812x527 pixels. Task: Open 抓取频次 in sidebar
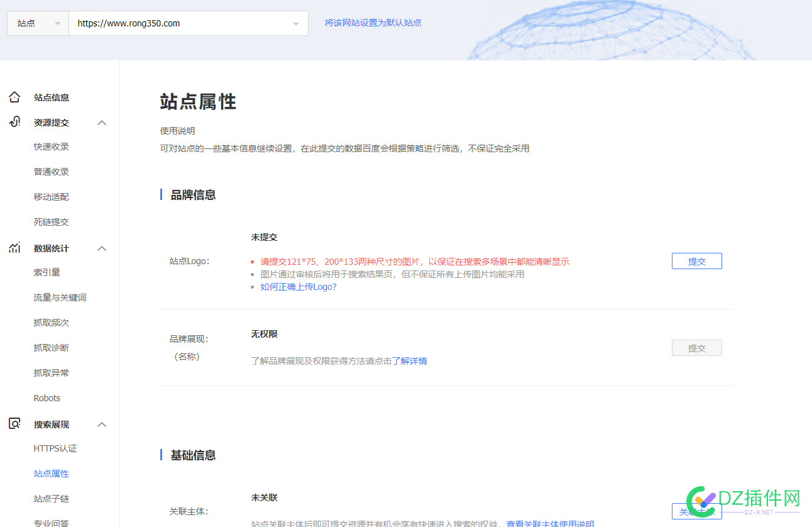point(52,323)
